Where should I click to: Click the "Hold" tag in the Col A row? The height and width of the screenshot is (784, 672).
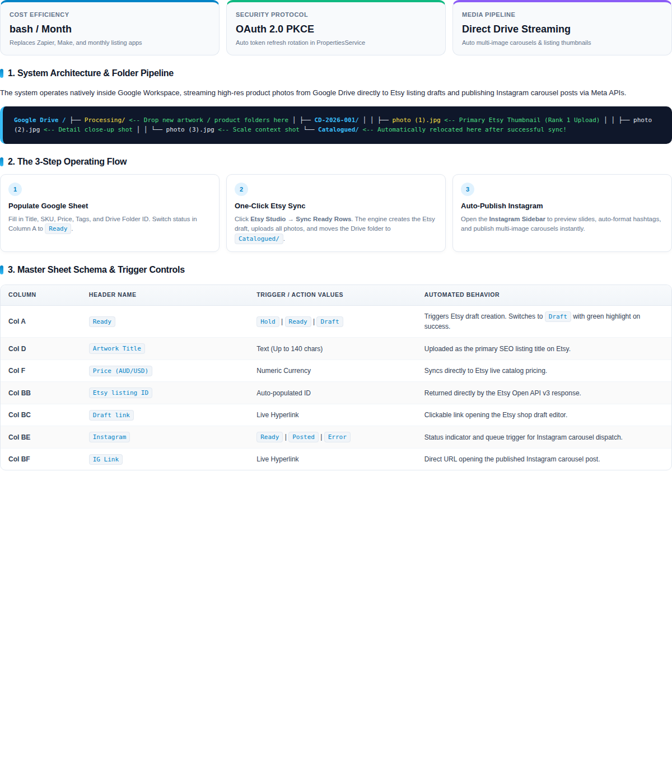[268, 321]
